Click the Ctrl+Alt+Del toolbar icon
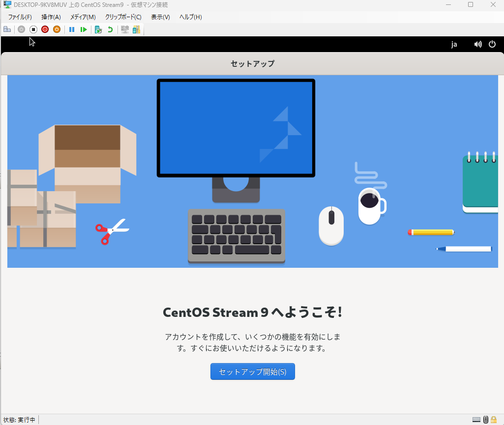This screenshot has width=504, height=425. [x=7, y=29]
